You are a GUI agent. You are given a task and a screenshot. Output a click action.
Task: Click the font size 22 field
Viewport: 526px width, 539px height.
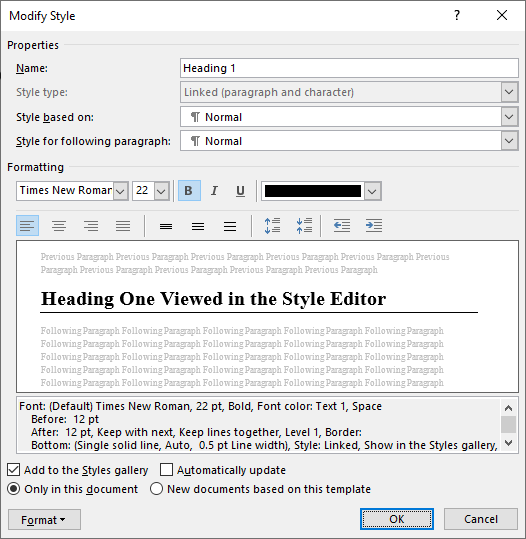point(143,191)
